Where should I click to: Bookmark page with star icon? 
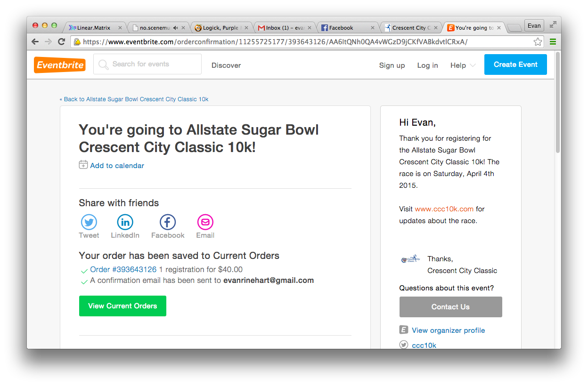pyautogui.click(x=538, y=42)
